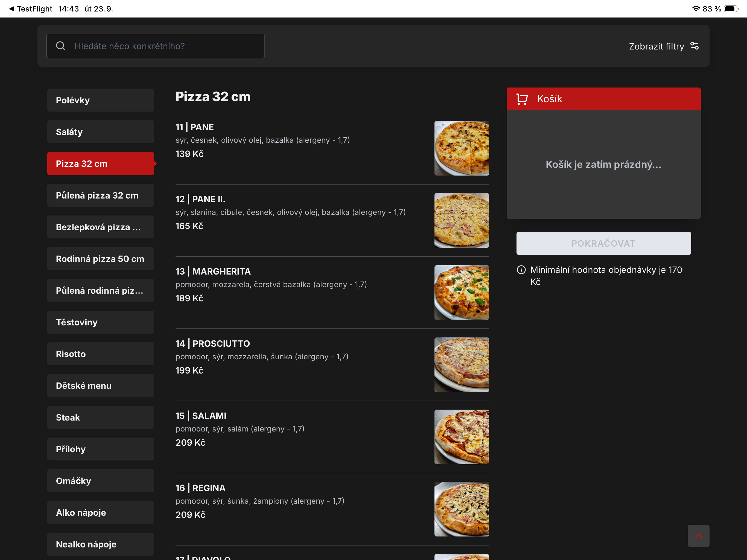This screenshot has width=747, height=560.
Task: Click the 139 Kč price
Action: pos(189,154)
